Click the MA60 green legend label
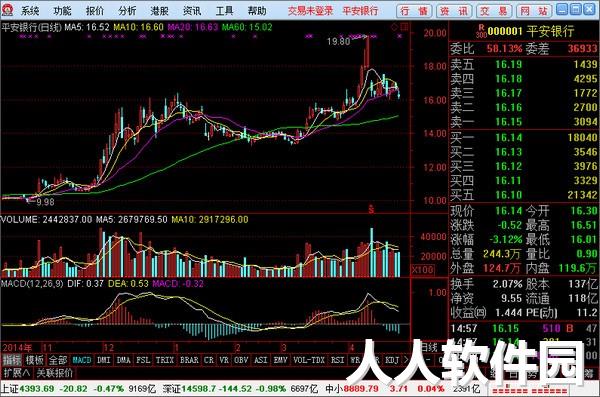Screen dimensions: 600x397 (x=247, y=27)
